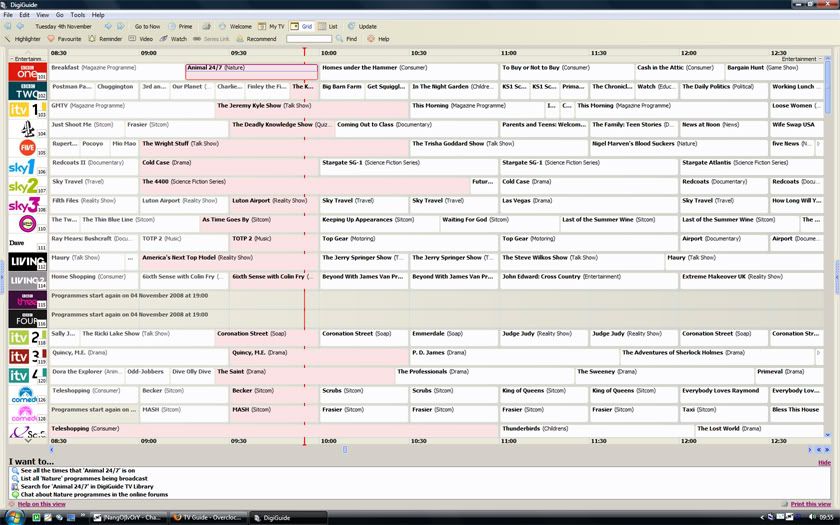The height and width of the screenshot is (525, 840).
Task: Open the Windows Start button
Action: pos(13,518)
